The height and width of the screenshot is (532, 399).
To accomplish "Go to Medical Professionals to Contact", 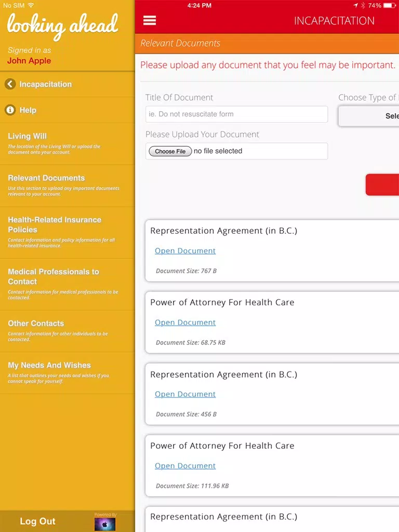I will 68,284.
